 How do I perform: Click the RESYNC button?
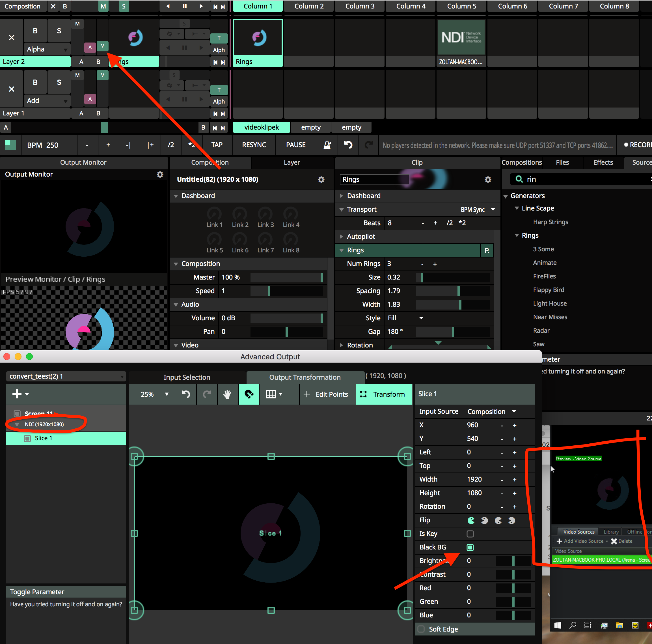[254, 145]
